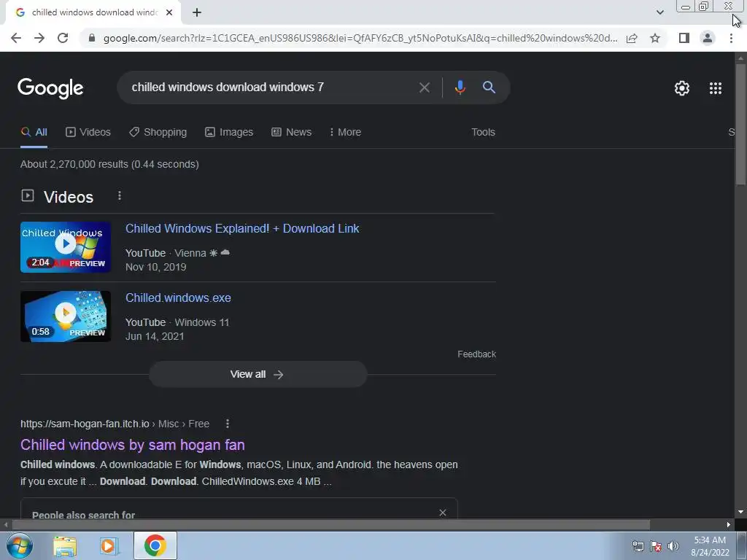Screen dimensions: 747x560
Task: Open itch.io result three-dot options
Action: coord(228,424)
